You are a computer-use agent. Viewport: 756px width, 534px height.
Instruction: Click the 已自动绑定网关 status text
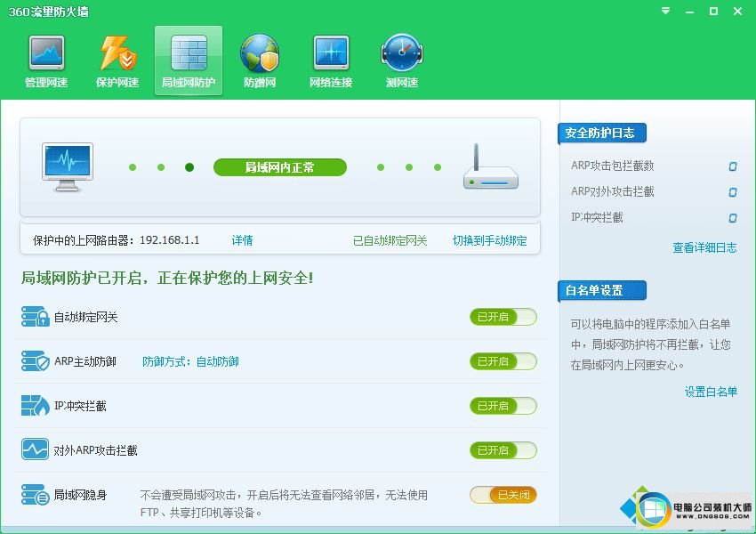tap(390, 240)
